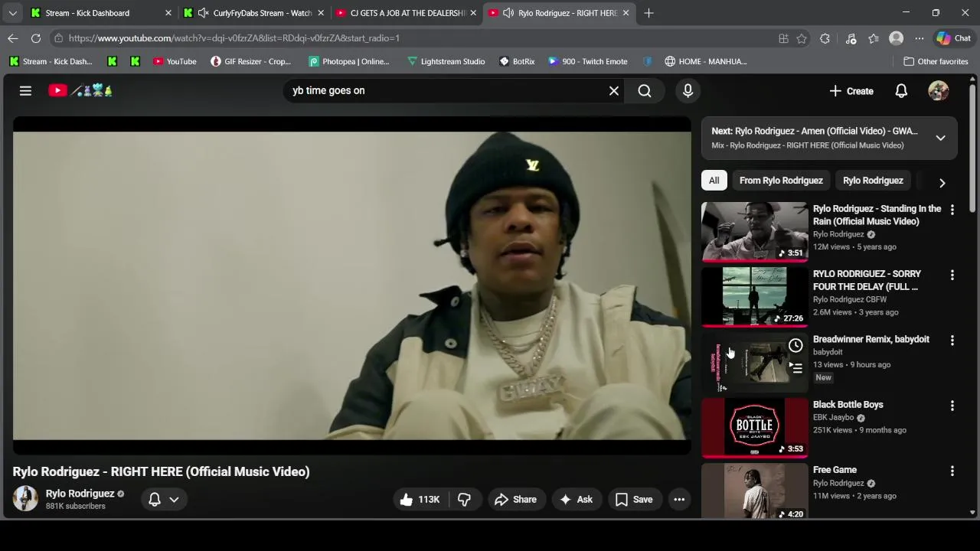Open browser extensions puzzle icon

825,38
